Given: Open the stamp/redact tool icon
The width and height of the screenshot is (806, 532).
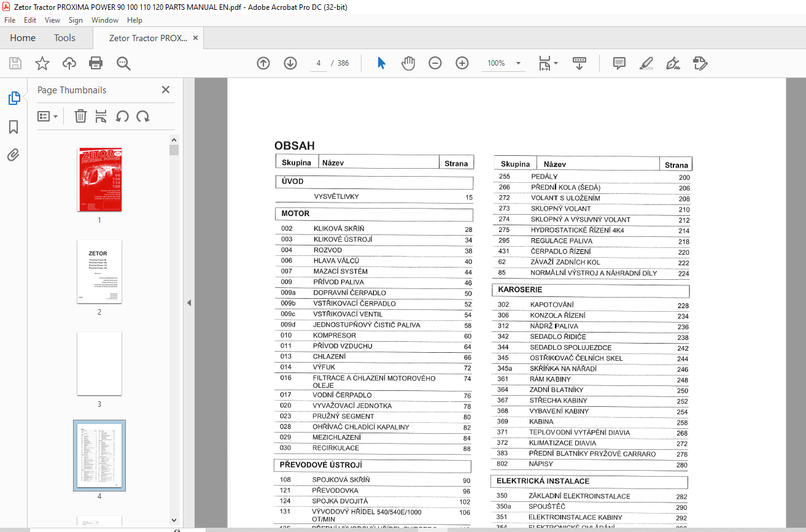Looking at the screenshot, I should click(700, 63).
